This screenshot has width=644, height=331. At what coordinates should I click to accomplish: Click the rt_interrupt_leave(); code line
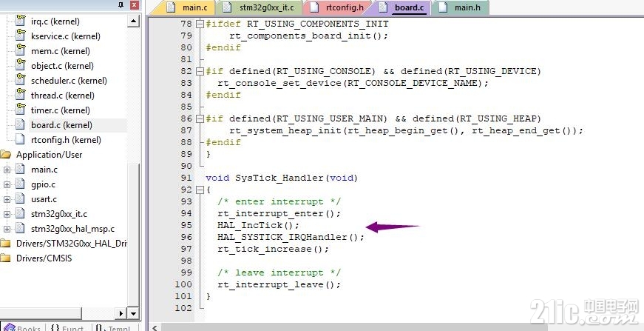tap(279, 284)
